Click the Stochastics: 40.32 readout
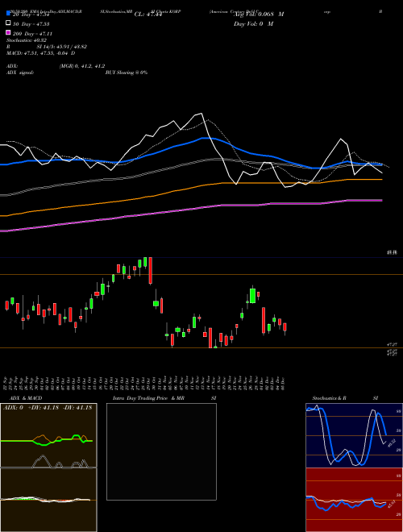The width and height of the screenshot is (403, 532). [x=27, y=40]
